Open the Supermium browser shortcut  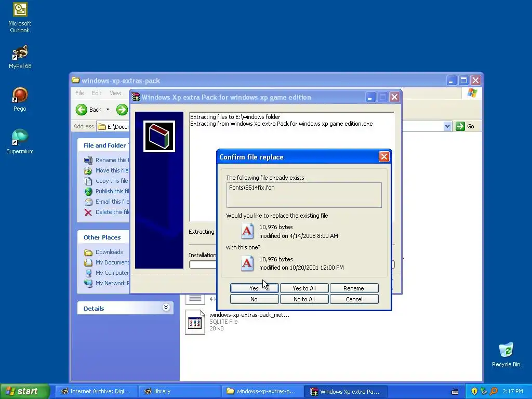pos(20,142)
